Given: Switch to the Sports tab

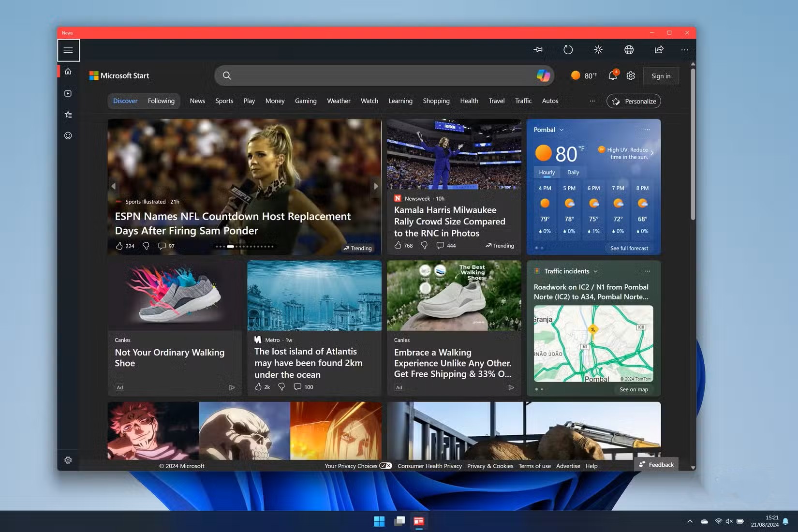Looking at the screenshot, I should [224, 101].
